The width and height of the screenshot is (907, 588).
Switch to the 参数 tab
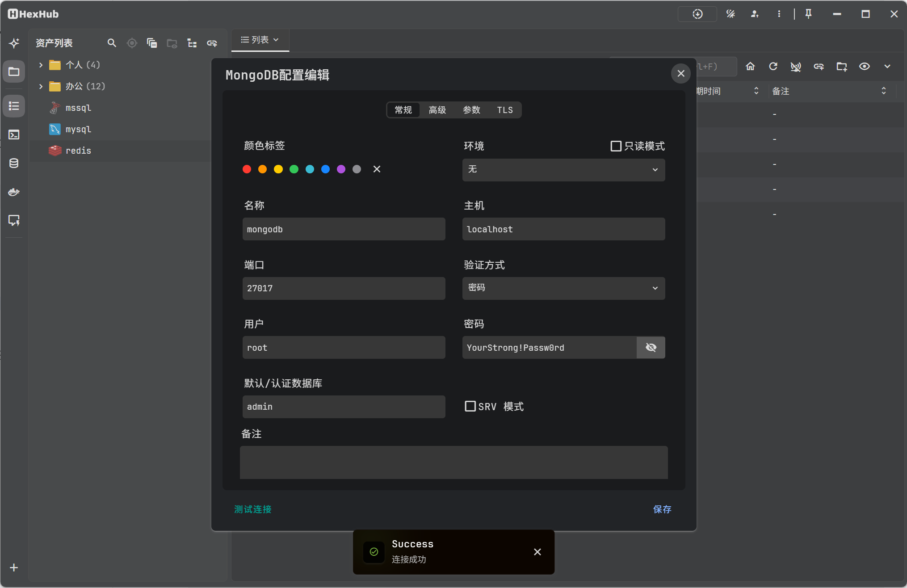pos(471,110)
